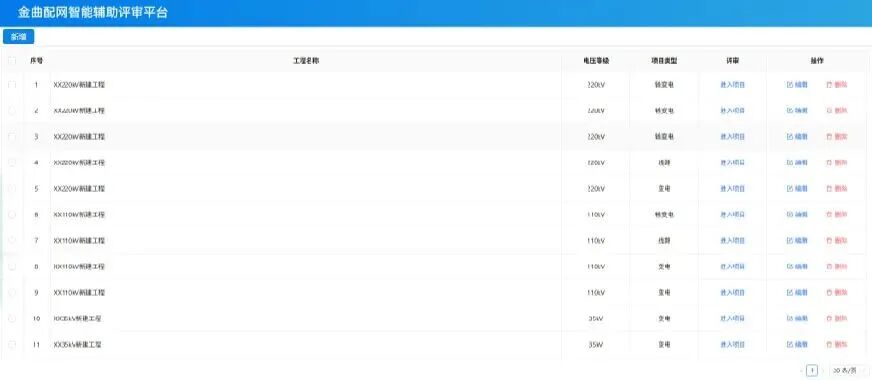872x380 pixels.
Task: Click edit (编辑) icon in row 1
Action: pyautogui.click(x=790, y=85)
